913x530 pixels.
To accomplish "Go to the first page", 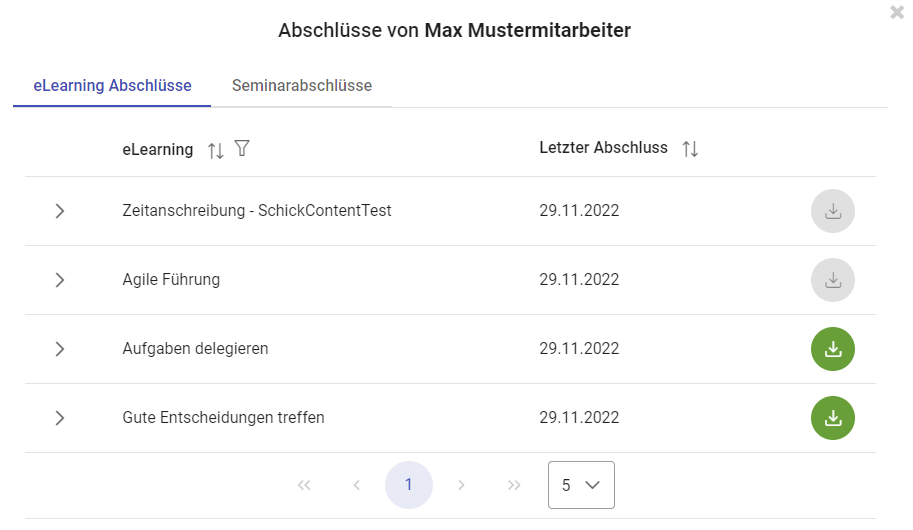I will [x=304, y=485].
